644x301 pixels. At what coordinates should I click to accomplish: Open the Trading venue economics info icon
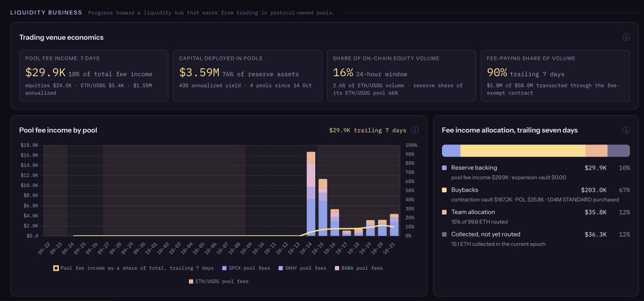[x=626, y=37]
